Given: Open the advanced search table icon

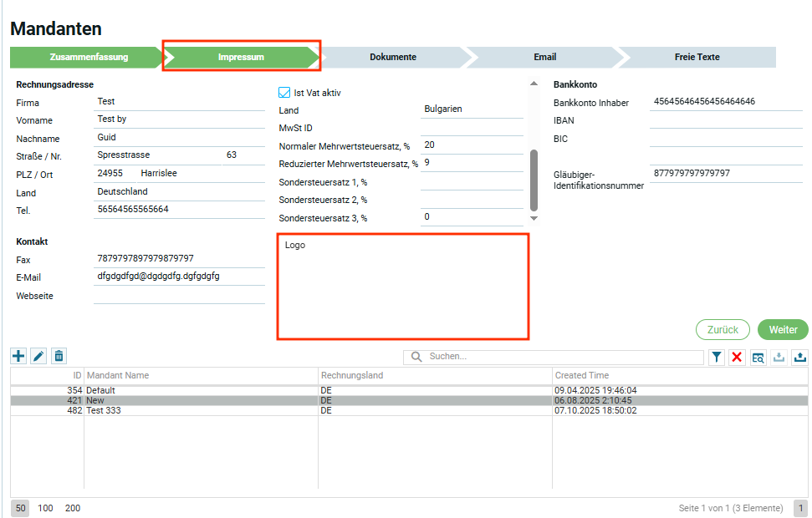Looking at the screenshot, I should click(758, 358).
